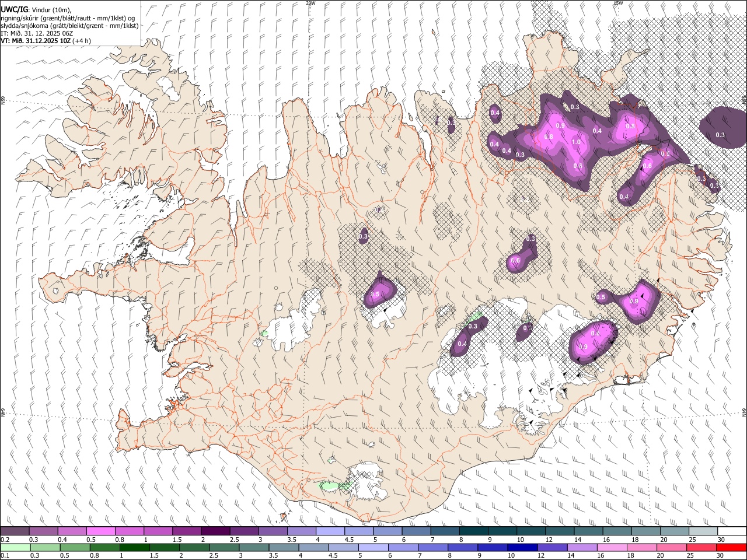Click the 'UWC/IG: Vindur (10m),' title line
747x560 pixels.
point(35,9)
